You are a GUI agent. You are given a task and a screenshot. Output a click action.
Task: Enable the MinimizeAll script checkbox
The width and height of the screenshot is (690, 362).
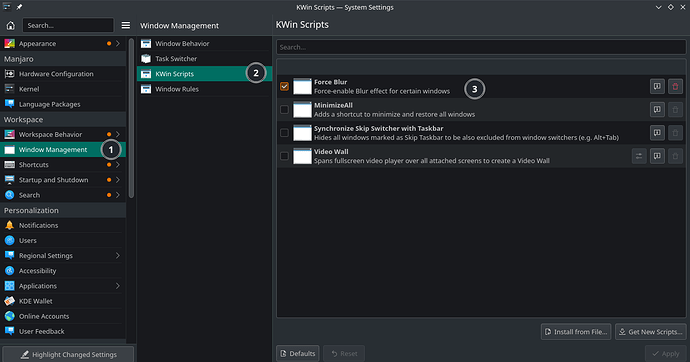[x=284, y=110]
